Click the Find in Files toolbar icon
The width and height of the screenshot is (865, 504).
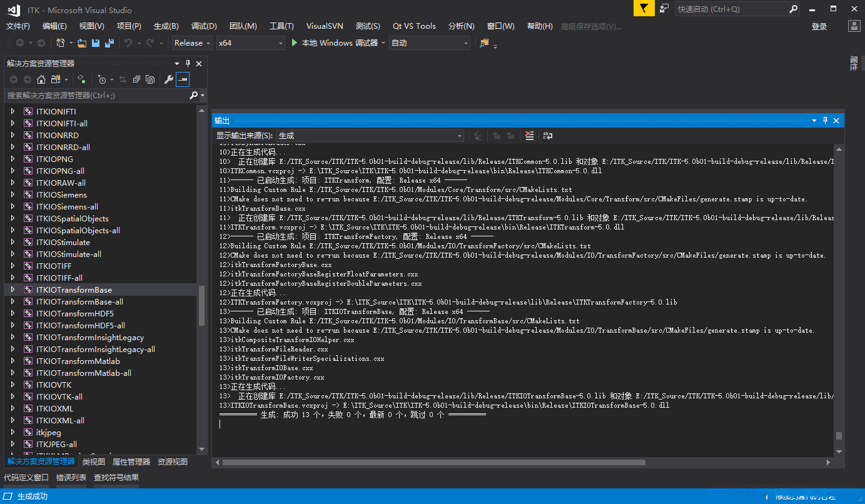(484, 43)
